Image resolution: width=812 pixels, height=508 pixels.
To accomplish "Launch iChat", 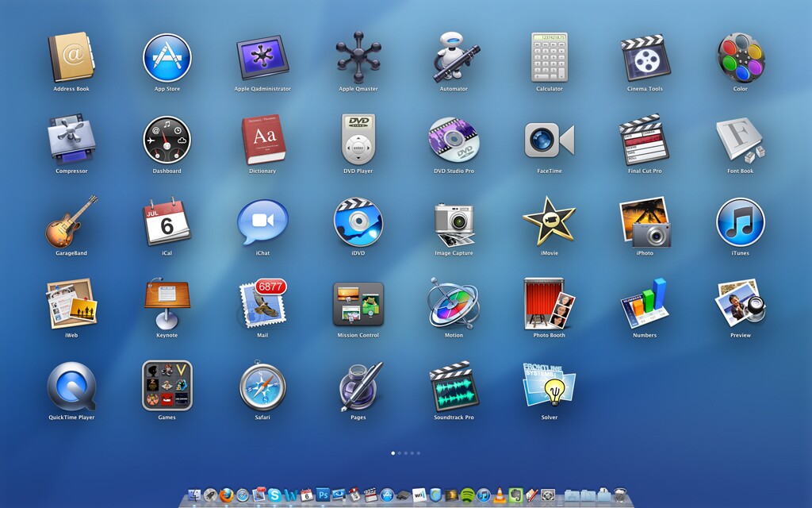I will (x=262, y=222).
